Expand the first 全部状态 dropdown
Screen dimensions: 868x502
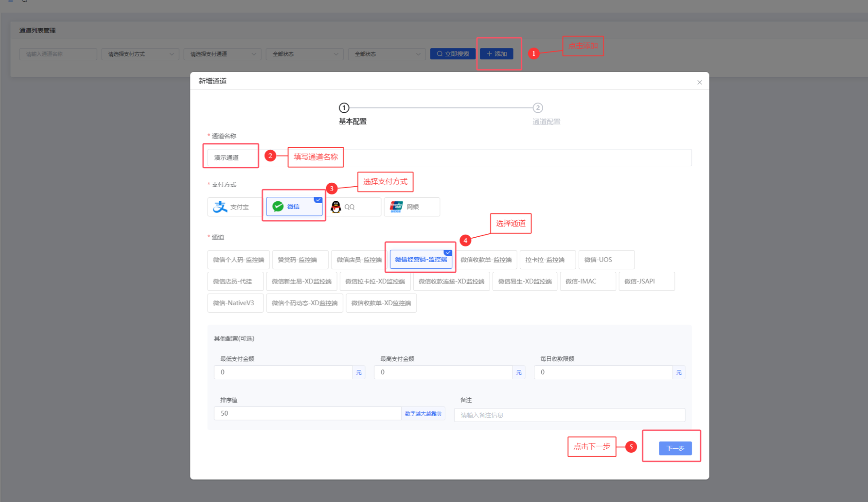click(304, 54)
